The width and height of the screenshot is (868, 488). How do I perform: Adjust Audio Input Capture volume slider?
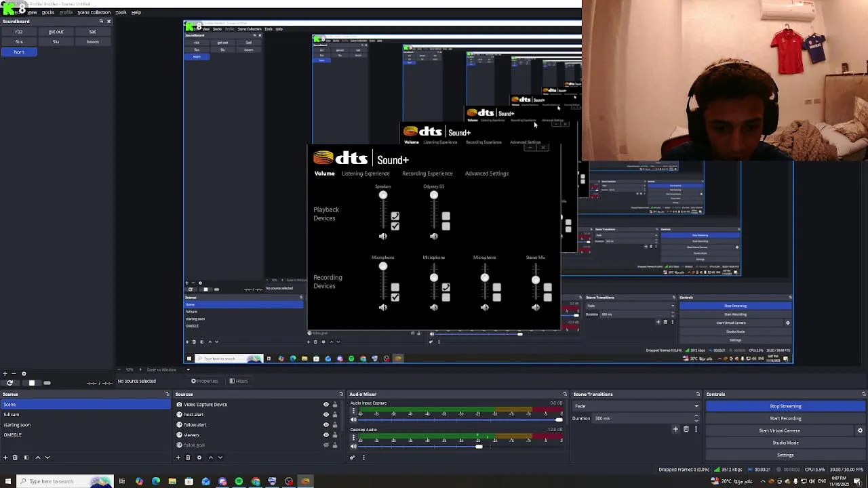click(x=460, y=420)
